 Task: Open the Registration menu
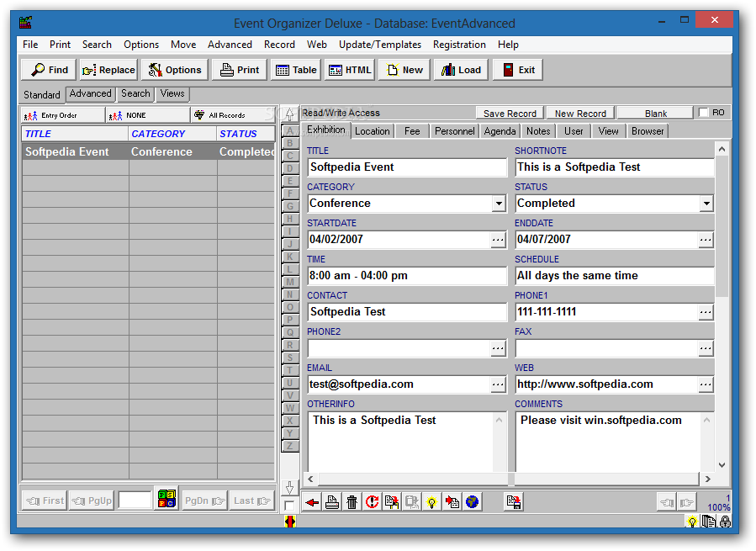(x=459, y=45)
